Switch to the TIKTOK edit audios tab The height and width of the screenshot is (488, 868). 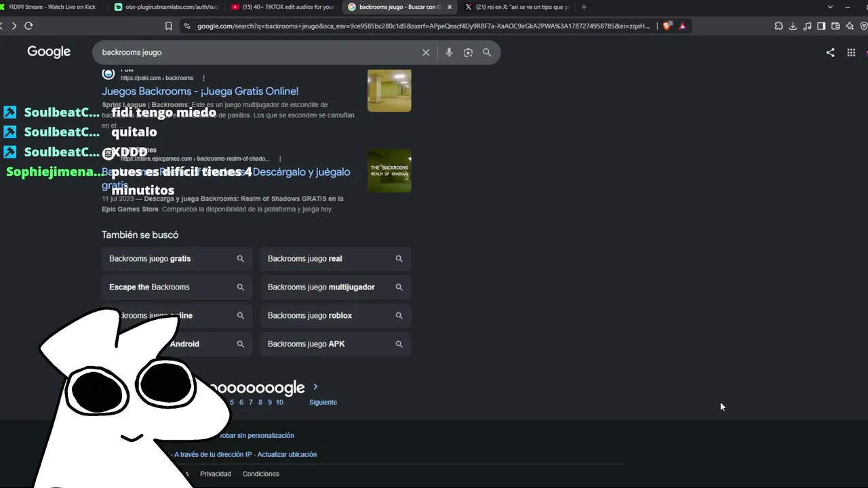point(283,7)
